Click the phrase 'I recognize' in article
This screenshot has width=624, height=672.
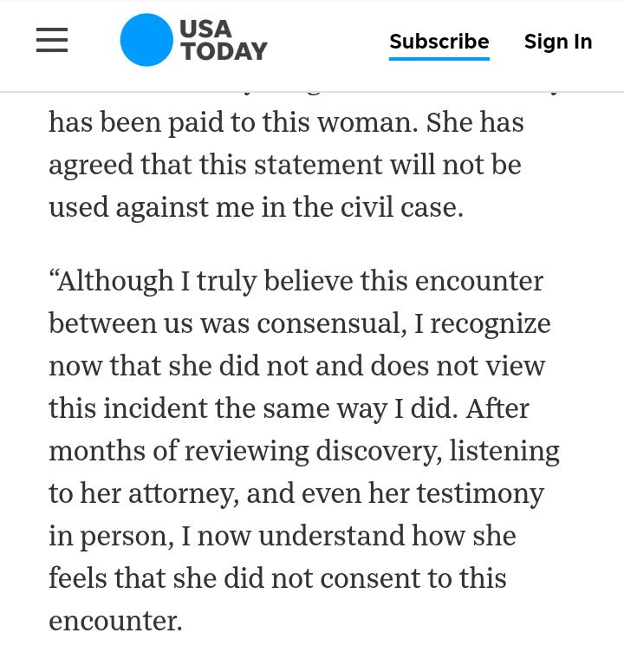482,324
